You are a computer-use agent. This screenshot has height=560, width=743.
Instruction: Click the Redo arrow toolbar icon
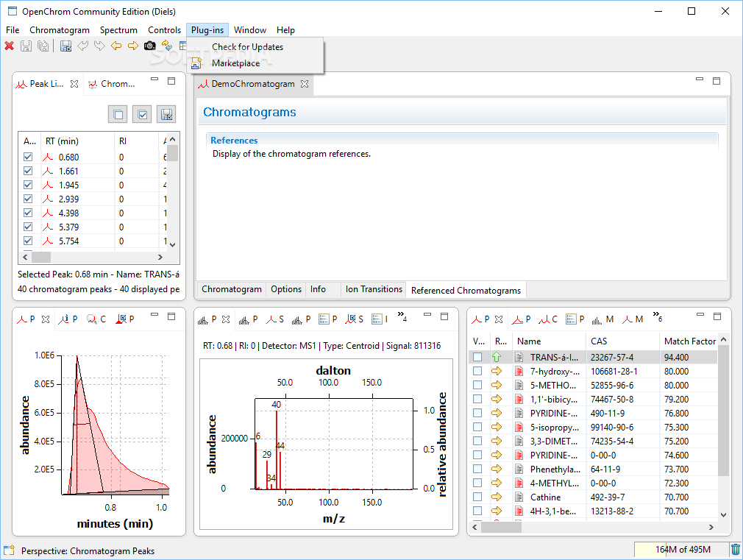point(99,46)
